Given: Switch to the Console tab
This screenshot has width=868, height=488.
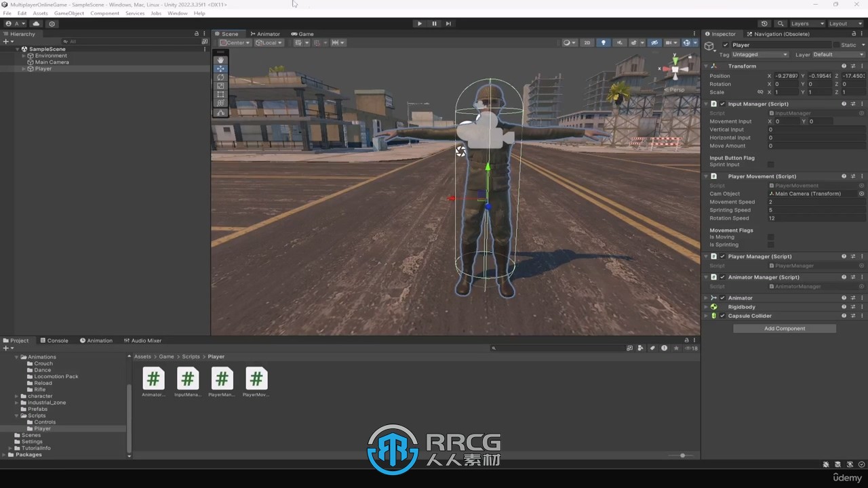Looking at the screenshot, I should click(54, 340).
